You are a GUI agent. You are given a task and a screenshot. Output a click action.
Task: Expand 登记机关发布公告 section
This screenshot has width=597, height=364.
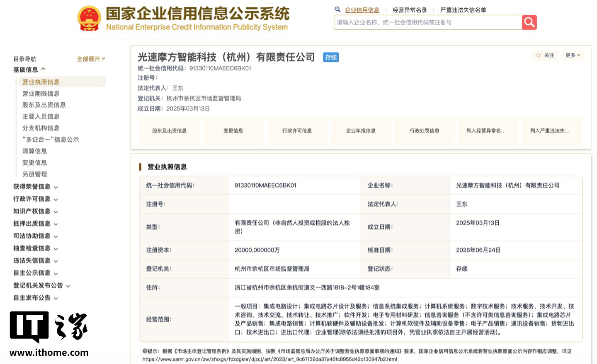(42, 285)
